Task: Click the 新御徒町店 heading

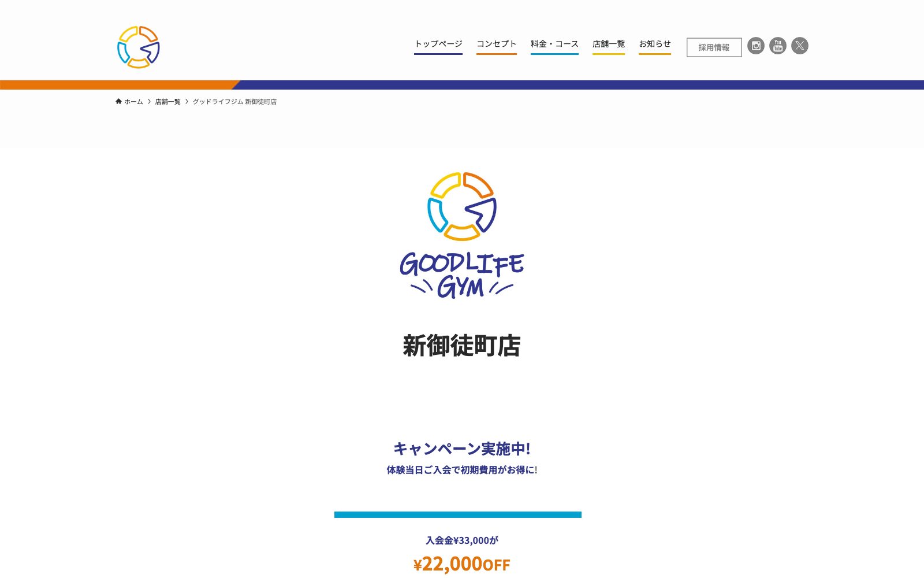Action: (x=462, y=346)
